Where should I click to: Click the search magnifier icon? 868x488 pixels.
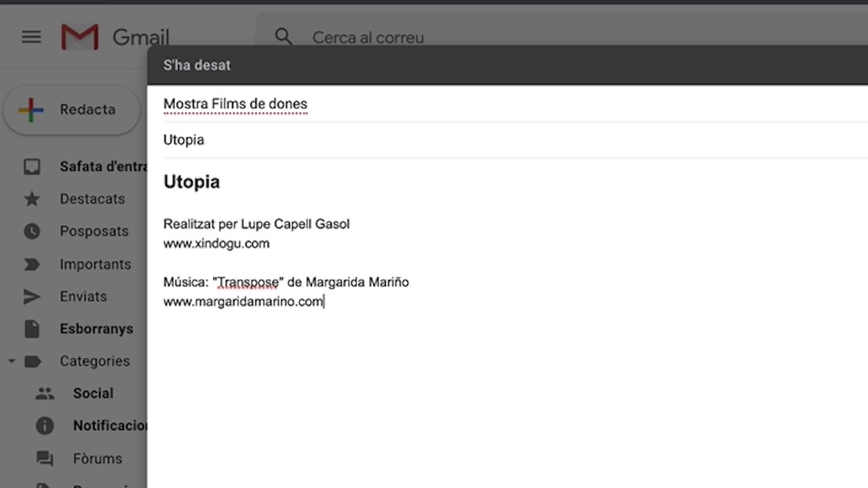click(x=283, y=37)
